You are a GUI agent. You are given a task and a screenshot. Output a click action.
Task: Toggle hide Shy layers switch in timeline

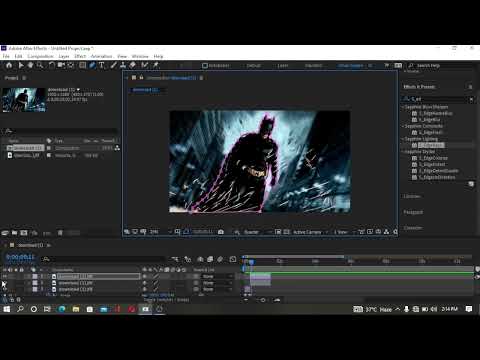coord(200,259)
